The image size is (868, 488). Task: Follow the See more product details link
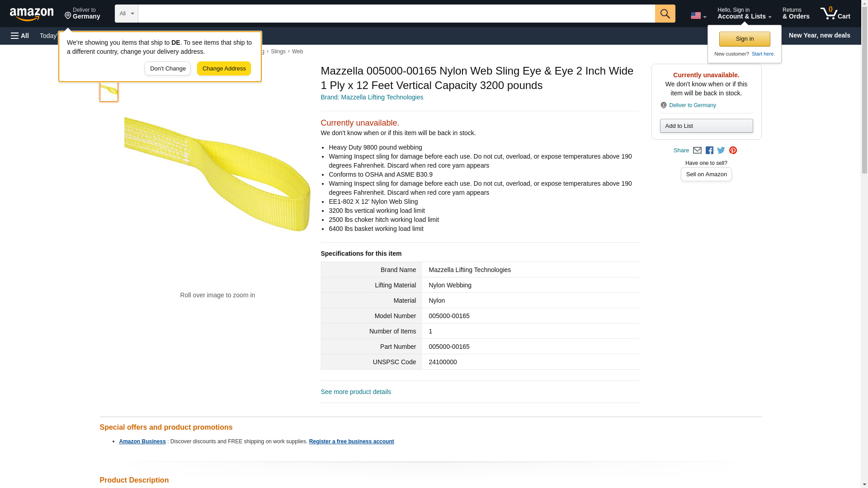click(356, 392)
